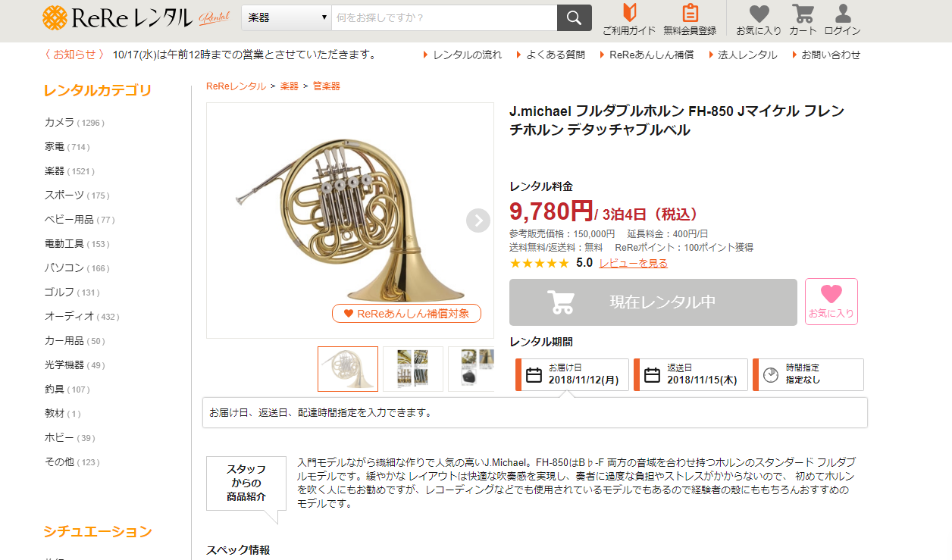Open レンタルの流れ menu item
952x560 pixels.
(x=462, y=55)
